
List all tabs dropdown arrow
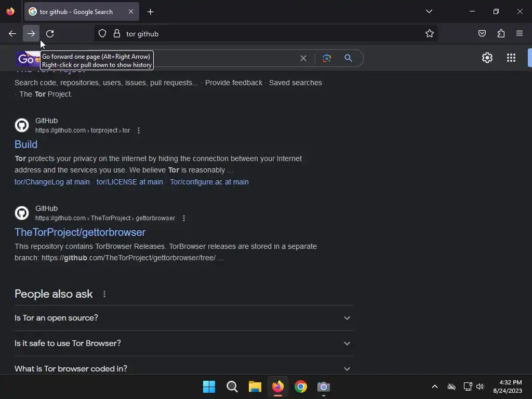click(429, 11)
